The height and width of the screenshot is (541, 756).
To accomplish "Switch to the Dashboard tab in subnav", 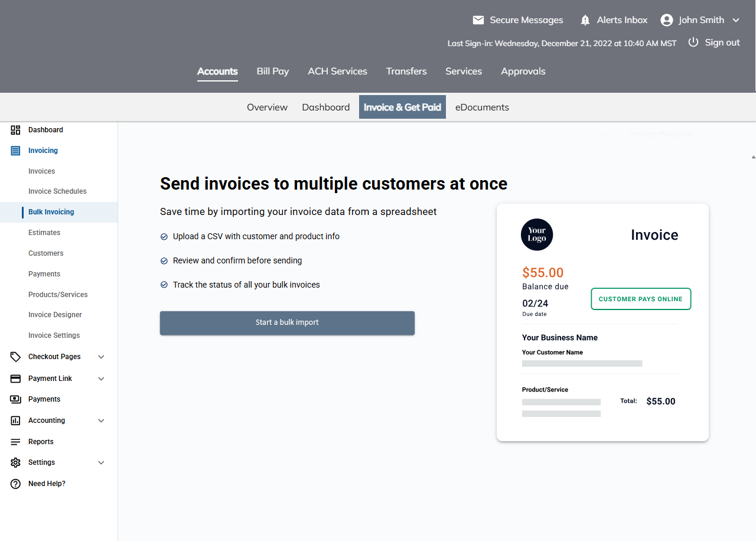I will 326,107.
